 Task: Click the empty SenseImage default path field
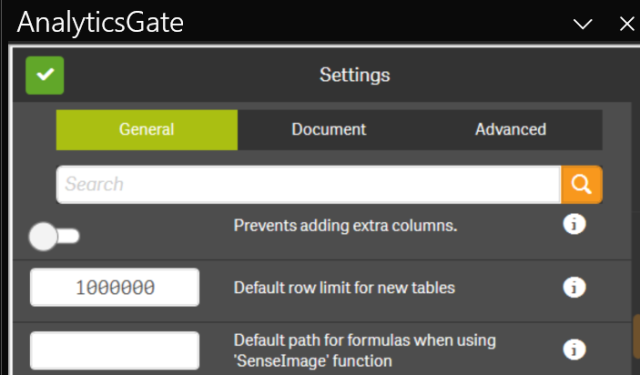coord(115,351)
